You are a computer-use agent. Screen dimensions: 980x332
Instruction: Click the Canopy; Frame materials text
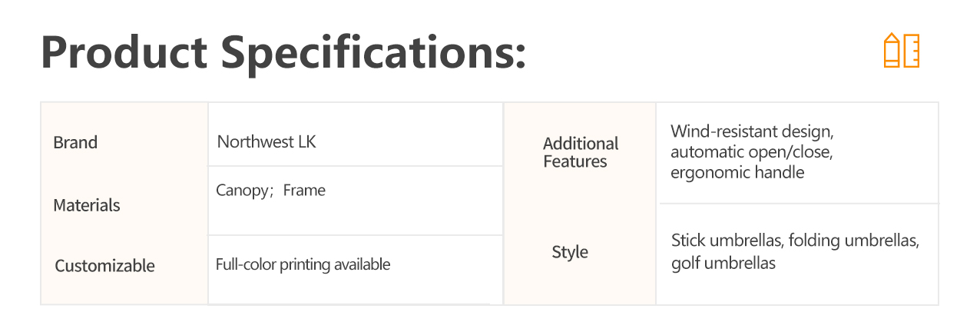pyautogui.click(x=270, y=191)
